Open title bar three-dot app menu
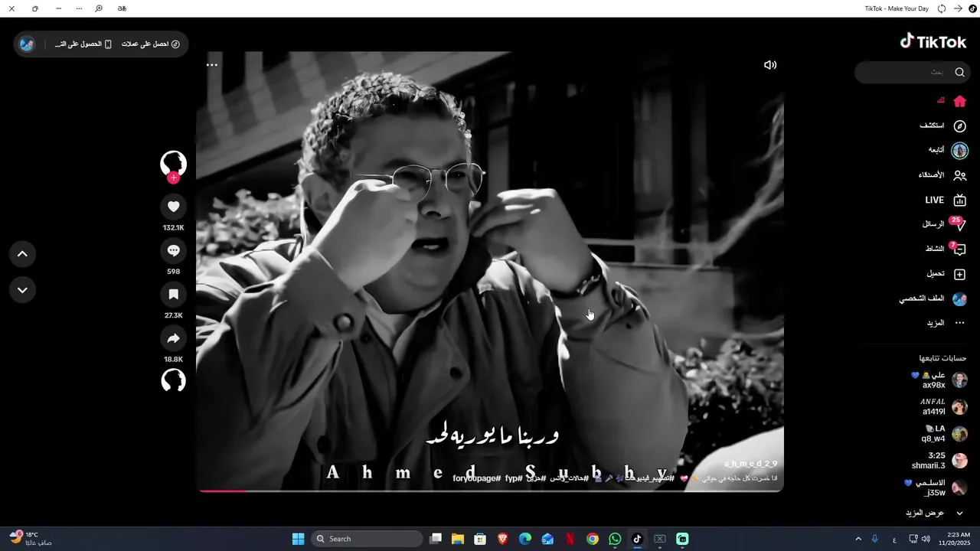The height and width of the screenshot is (551, 980). pyautogui.click(x=79, y=8)
